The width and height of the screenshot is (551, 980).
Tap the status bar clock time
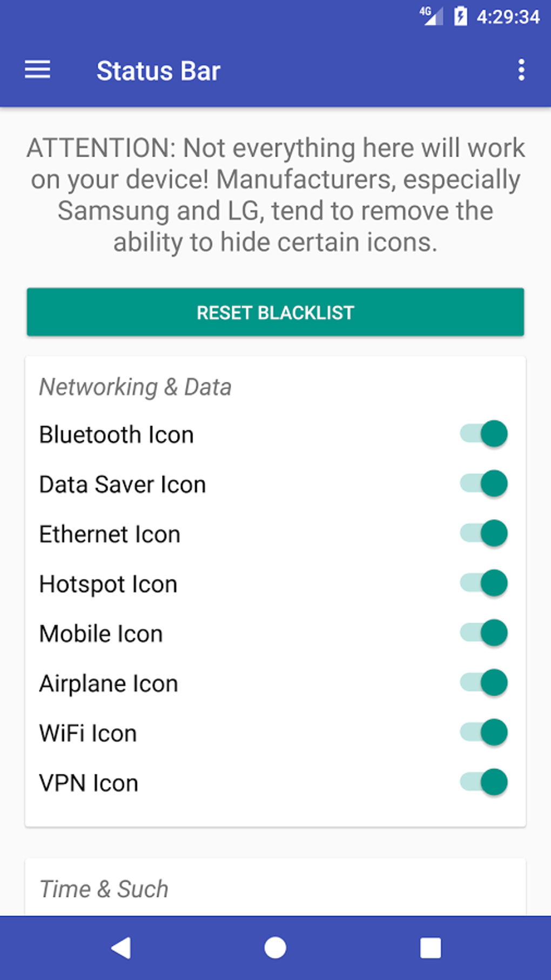point(508,17)
